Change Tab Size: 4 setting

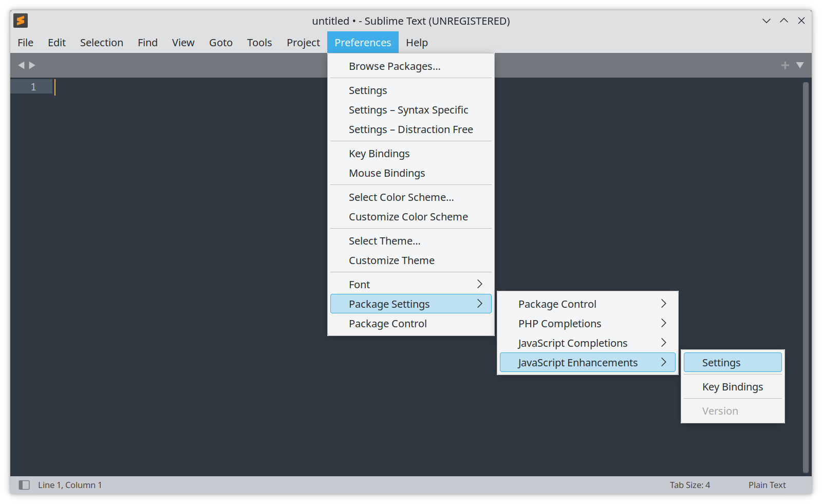pyautogui.click(x=690, y=485)
